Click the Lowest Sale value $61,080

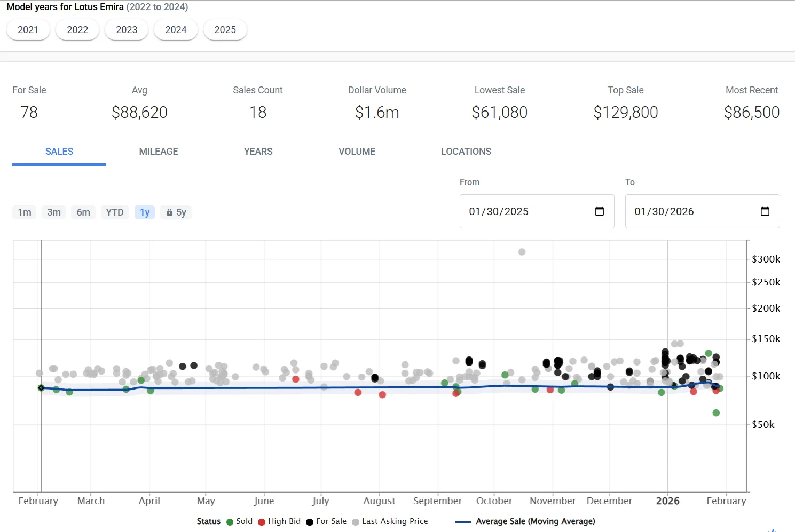click(500, 113)
